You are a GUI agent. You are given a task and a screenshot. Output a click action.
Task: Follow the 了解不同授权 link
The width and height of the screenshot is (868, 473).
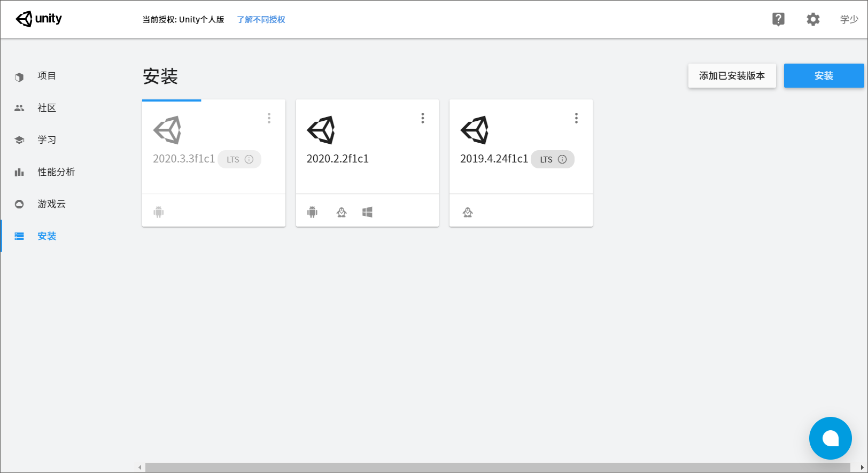[x=261, y=20]
